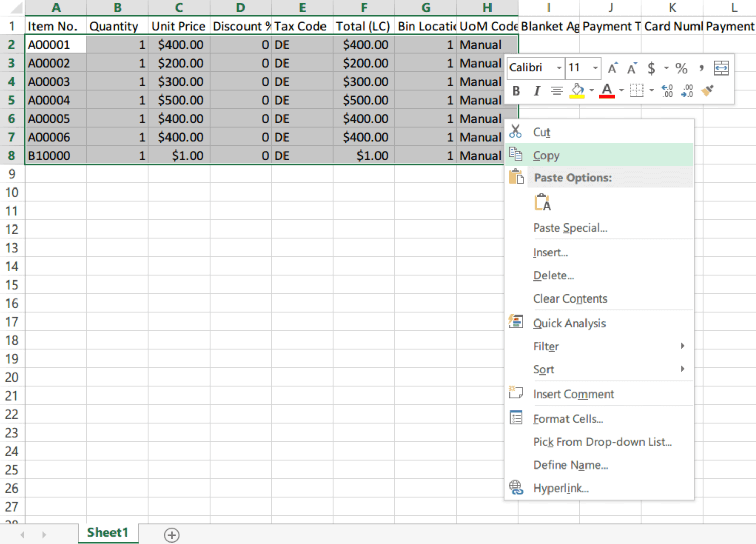Open the Calibri font name dropdown

tap(559, 68)
